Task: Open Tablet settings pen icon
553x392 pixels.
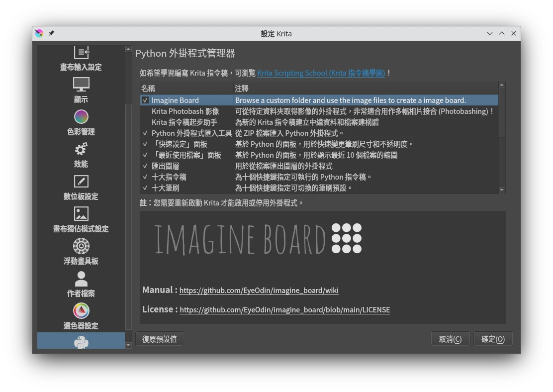Action: click(x=81, y=182)
